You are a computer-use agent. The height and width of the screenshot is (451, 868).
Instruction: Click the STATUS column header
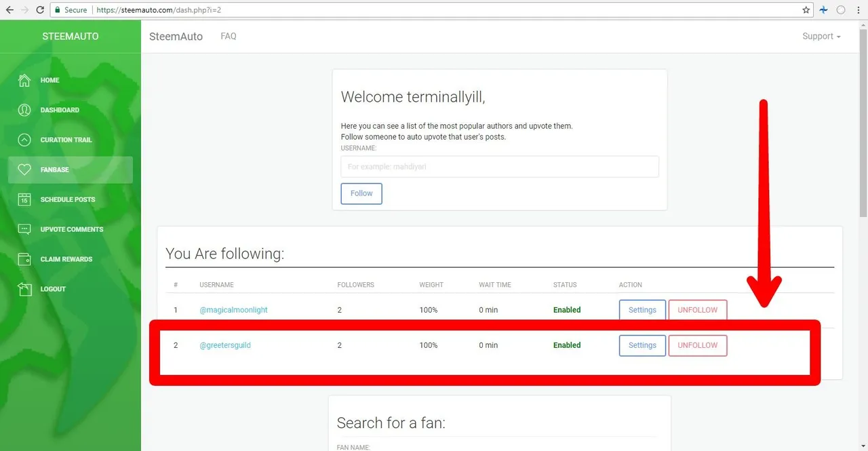pyautogui.click(x=564, y=285)
